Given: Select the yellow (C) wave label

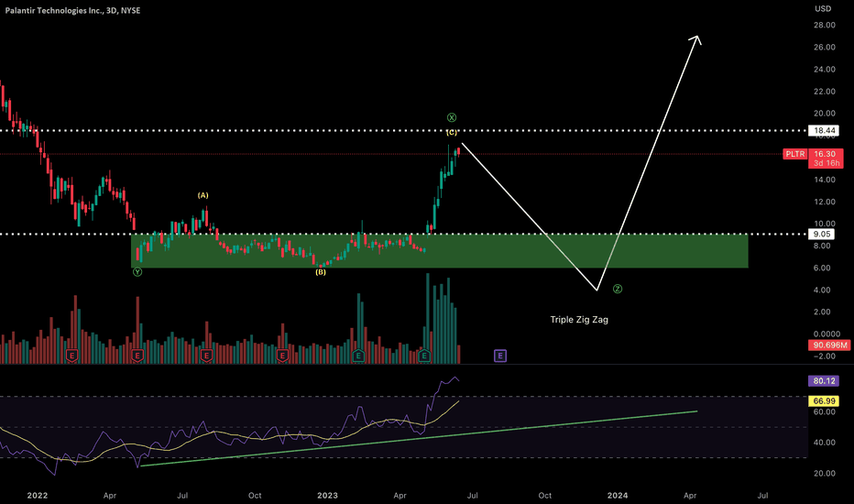Looking at the screenshot, I should click(452, 132).
